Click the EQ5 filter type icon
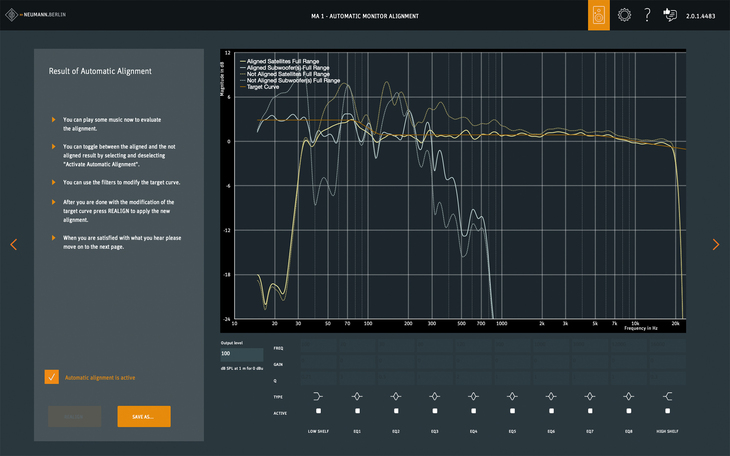Screen dimensions: 730x456 pos(512,396)
